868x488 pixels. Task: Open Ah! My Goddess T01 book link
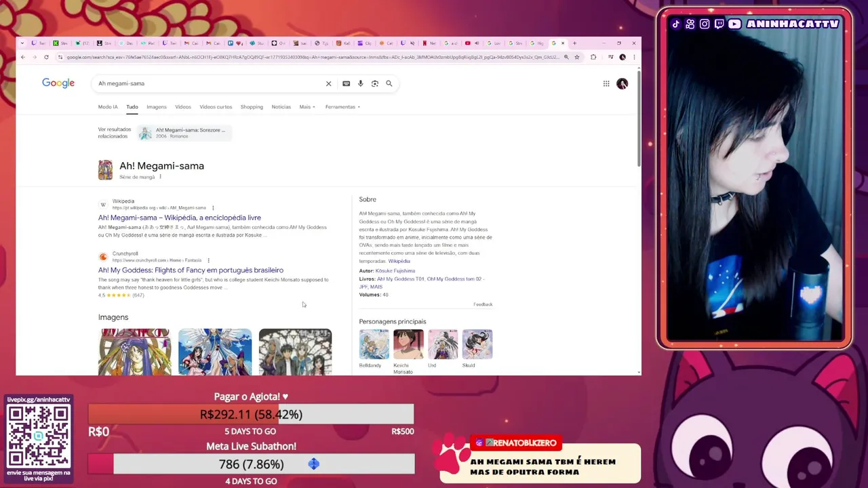tap(401, 279)
